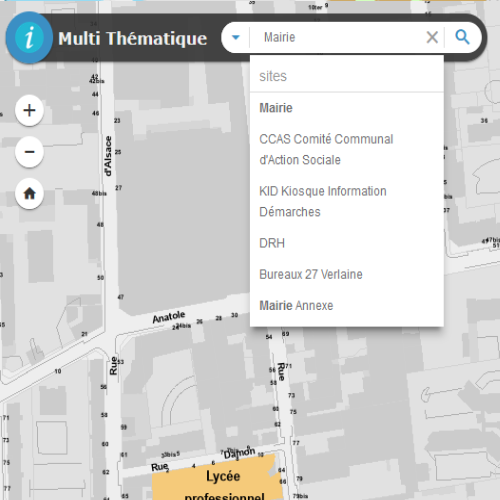Select Mairie Annexe from suggestions

[347, 306]
